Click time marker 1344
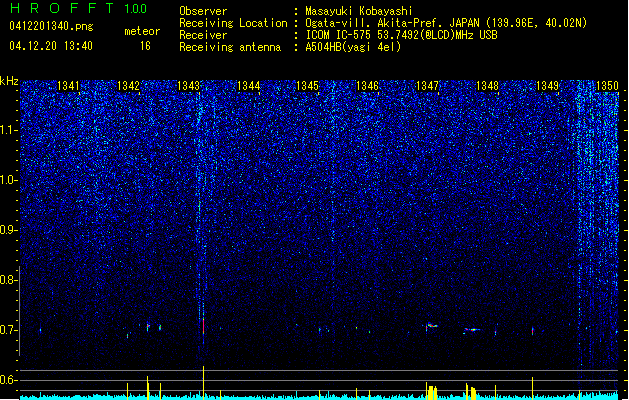Viewport: 629px width, 400px height. click(248, 86)
